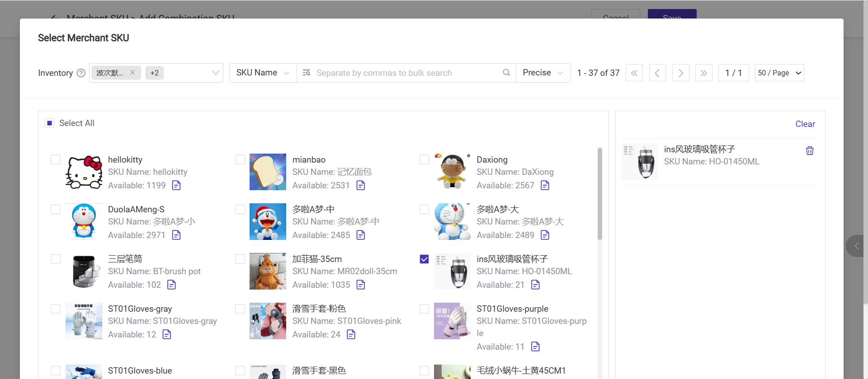Remove the first inventory filter tag
This screenshot has width=868, height=379.
click(x=132, y=72)
